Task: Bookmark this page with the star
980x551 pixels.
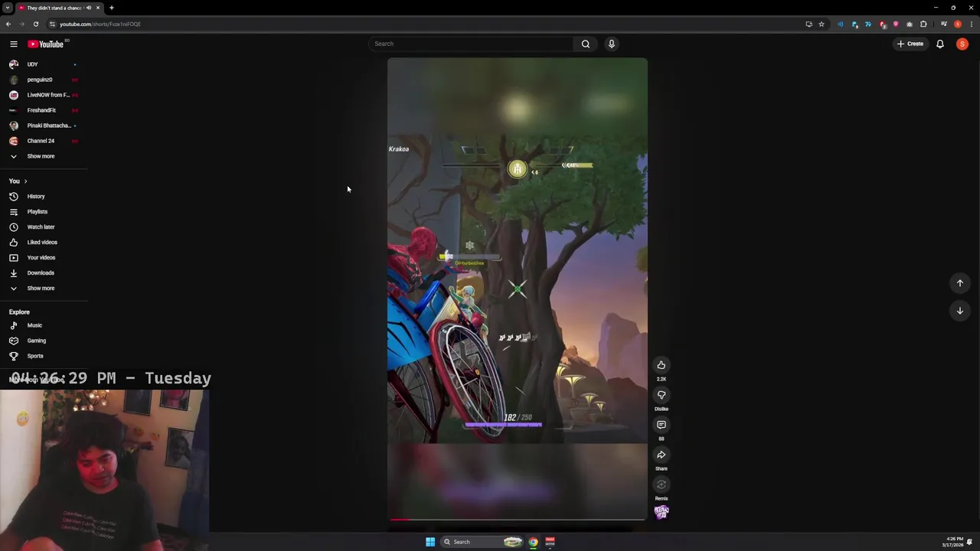Action: click(822, 24)
